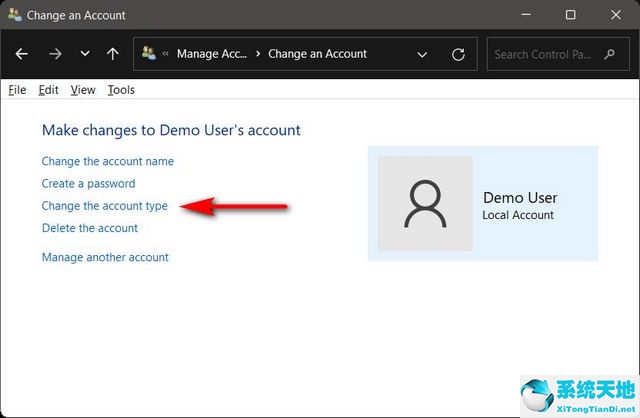
Task: Click the Demo User profile picture
Action: coord(425,203)
